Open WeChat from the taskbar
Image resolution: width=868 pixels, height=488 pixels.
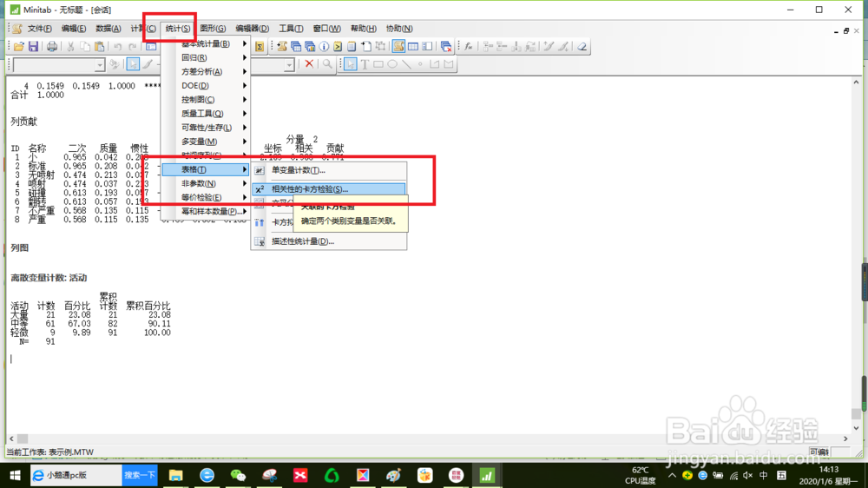[x=238, y=475]
